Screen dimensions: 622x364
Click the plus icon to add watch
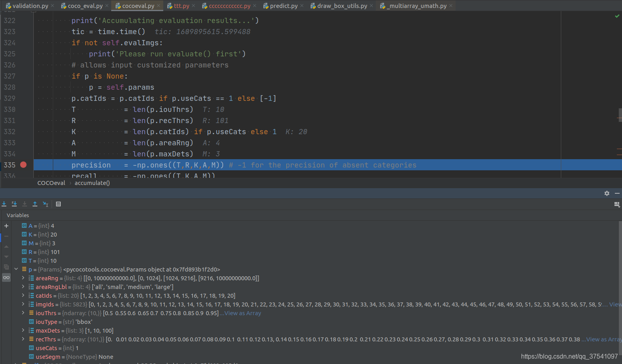6,226
